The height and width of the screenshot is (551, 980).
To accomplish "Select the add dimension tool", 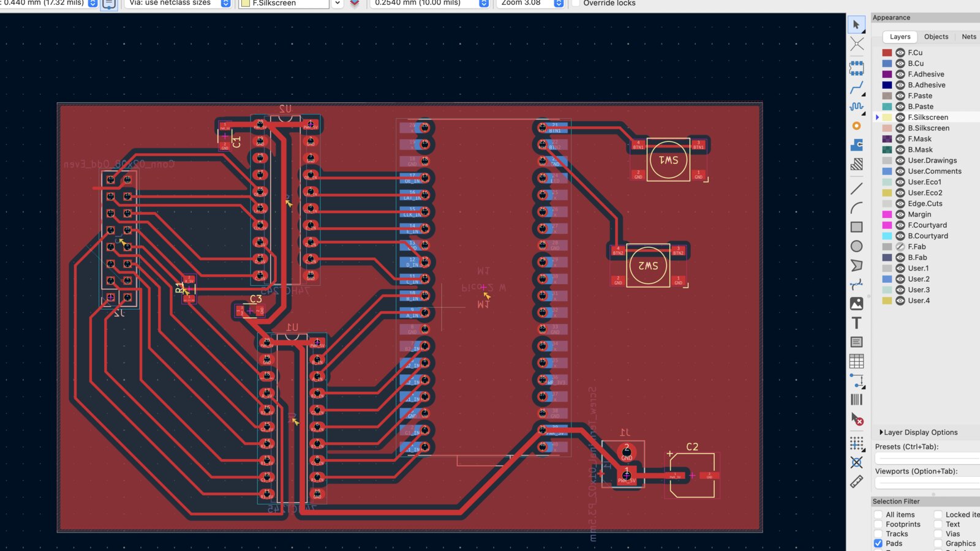I will click(856, 381).
